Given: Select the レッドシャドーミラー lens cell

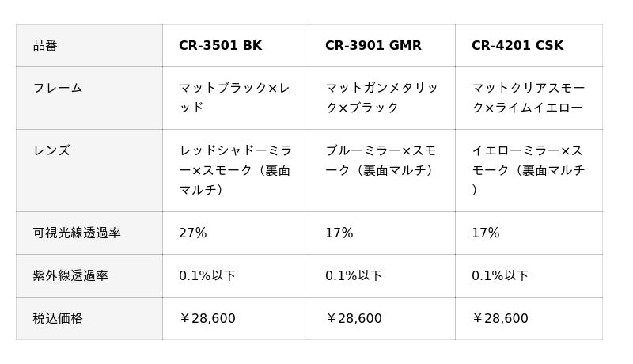Looking at the screenshot, I should pyautogui.click(x=235, y=170).
